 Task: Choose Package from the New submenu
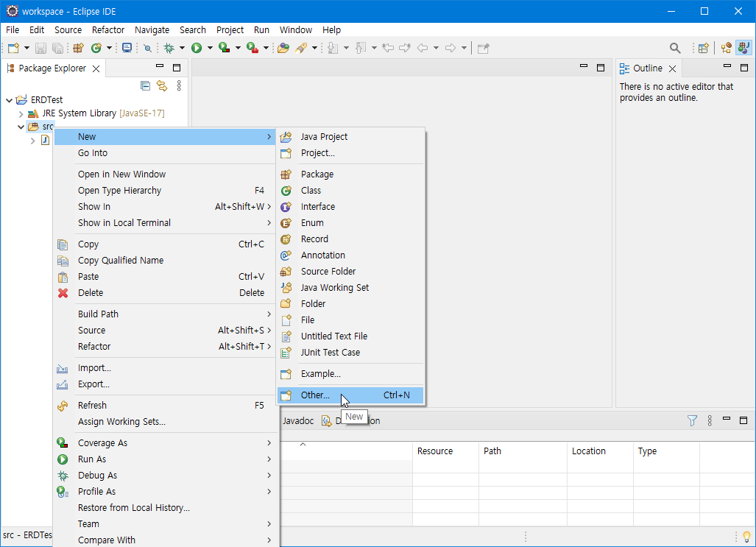(x=351, y=174)
